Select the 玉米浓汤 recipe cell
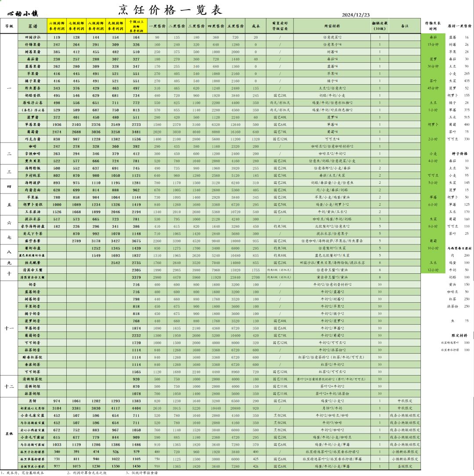 coord(32,212)
